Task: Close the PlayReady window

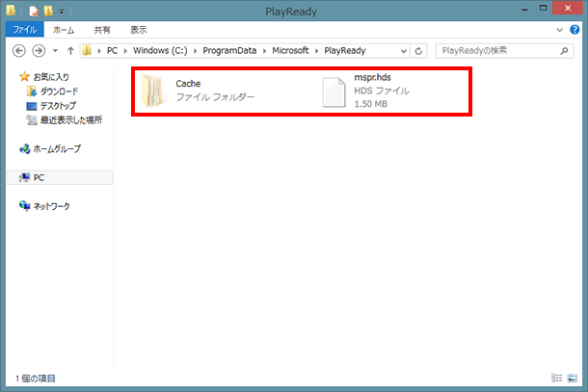Action: tap(568, 8)
